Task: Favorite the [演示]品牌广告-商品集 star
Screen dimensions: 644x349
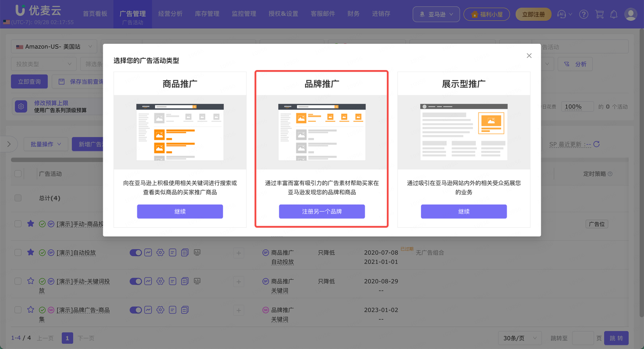Action: (31, 310)
